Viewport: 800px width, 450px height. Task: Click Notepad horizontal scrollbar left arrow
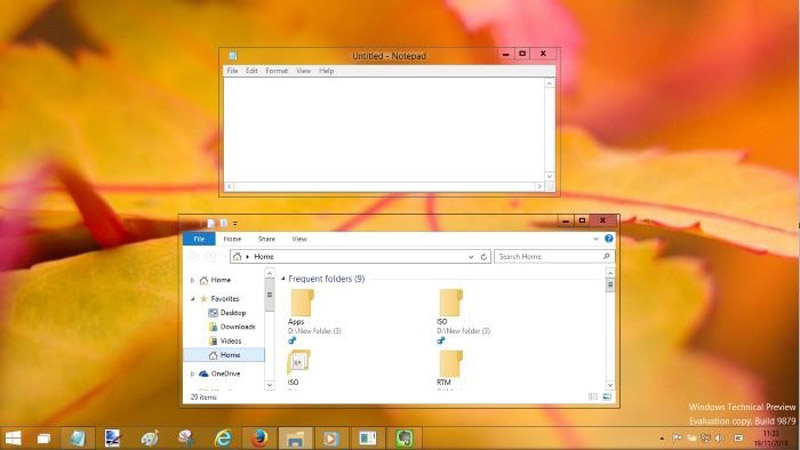230,187
